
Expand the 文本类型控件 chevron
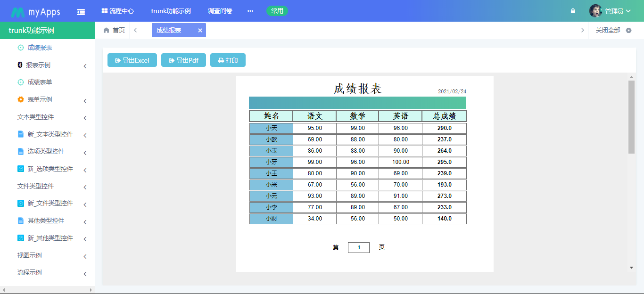tap(85, 118)
